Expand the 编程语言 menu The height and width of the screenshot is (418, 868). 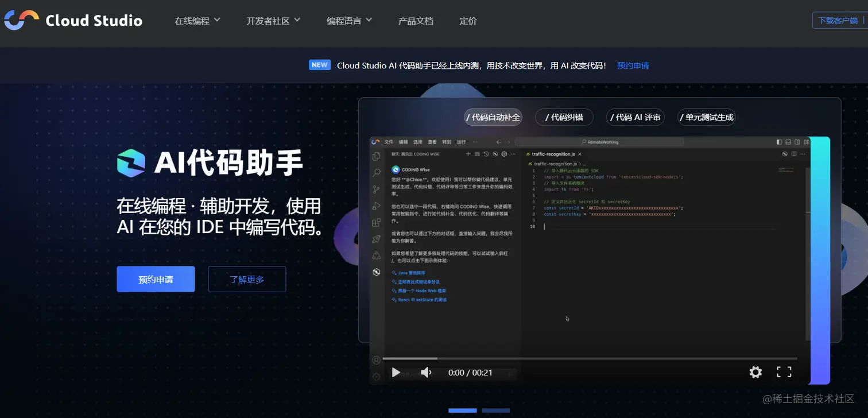350,21
